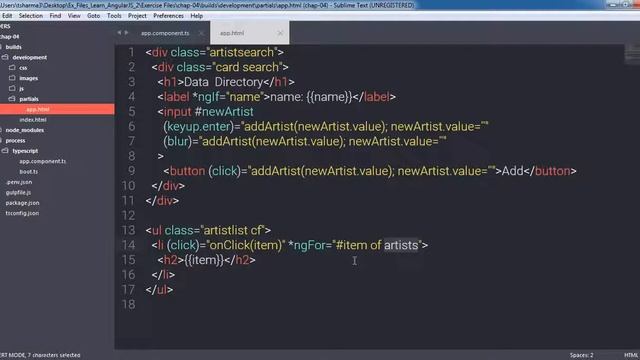Click 'artistsearch' on line 1
The width and height of the screenshot is (640, 360).
[242, 53]
